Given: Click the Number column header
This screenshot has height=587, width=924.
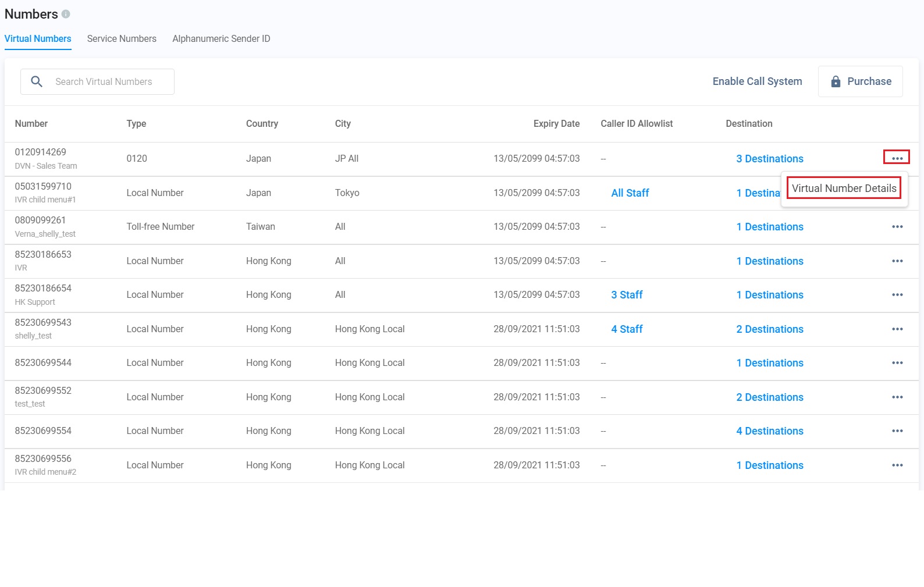Looking at the screenshot, I should click(31, 123).
